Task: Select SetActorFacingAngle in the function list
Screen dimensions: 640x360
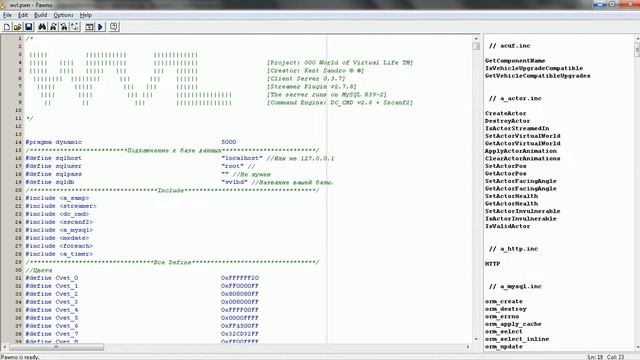Action: click(520, 181)
